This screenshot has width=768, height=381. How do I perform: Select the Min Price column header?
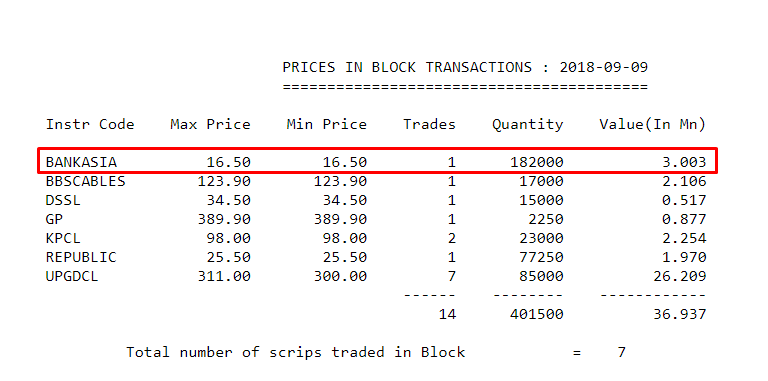(x=327, y=124)
